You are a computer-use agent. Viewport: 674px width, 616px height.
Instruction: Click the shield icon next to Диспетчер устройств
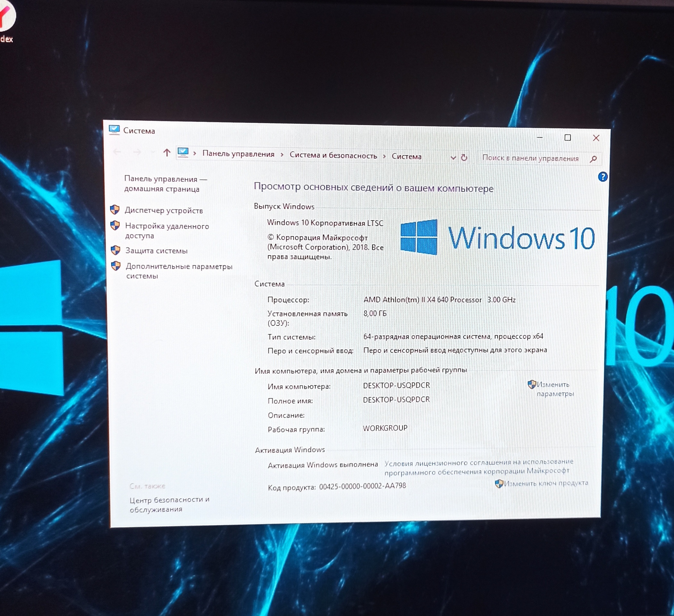[x=115, y=210]
